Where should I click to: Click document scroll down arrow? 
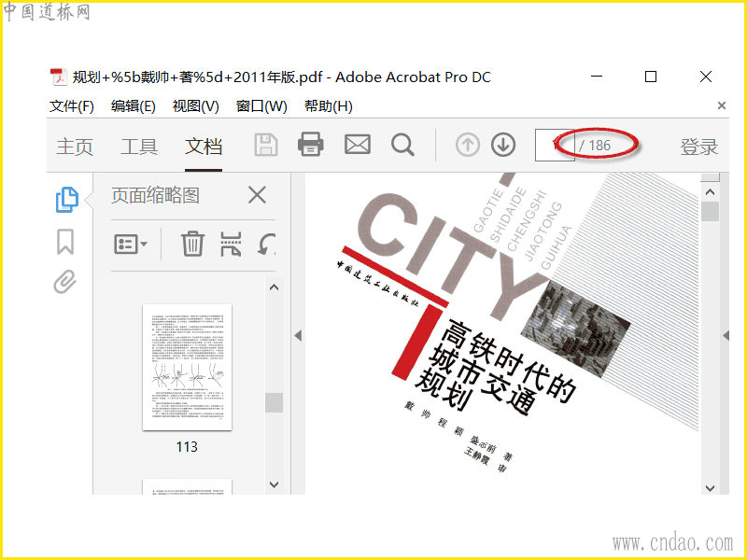[710, 488]
